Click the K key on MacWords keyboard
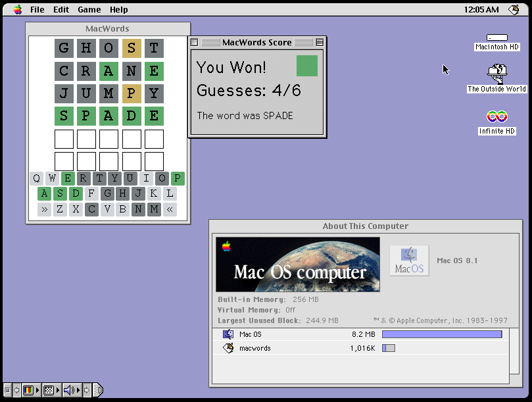Image resolution: width=532 pixels, height=402 pixels. point(154,193)
